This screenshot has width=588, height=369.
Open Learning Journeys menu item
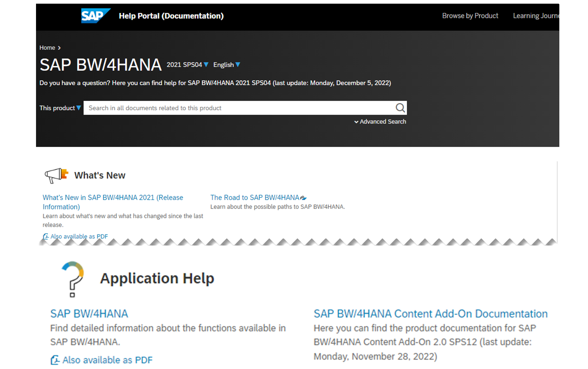point(536,16)
